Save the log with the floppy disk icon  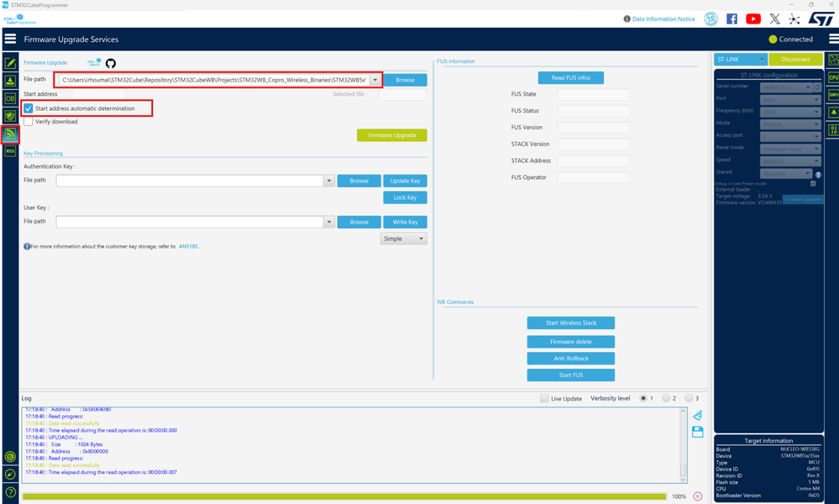[697, 432]
